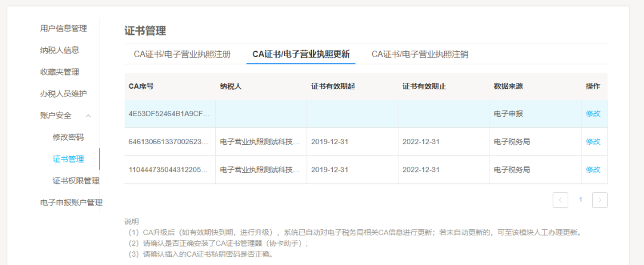Click 2019-12-31 in the 646130661337002623 row
This screenshot has width=644, height=265.
pos(330,142)
